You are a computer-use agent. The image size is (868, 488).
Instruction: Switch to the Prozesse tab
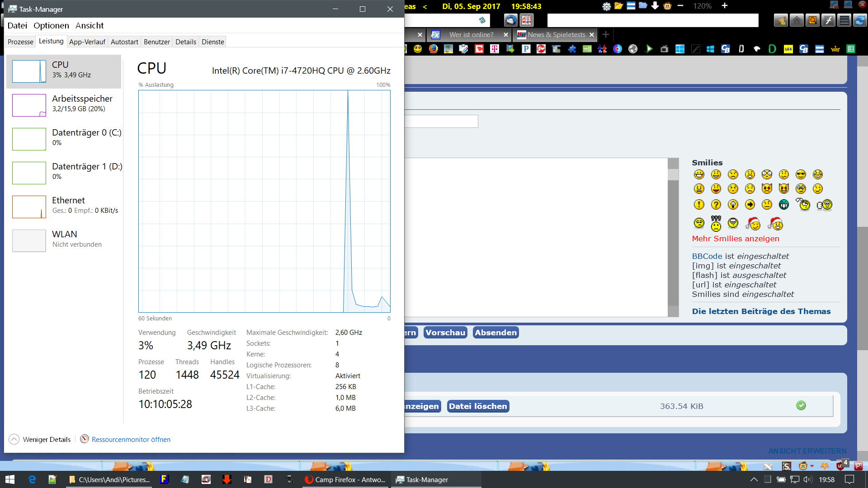point(20,42)
